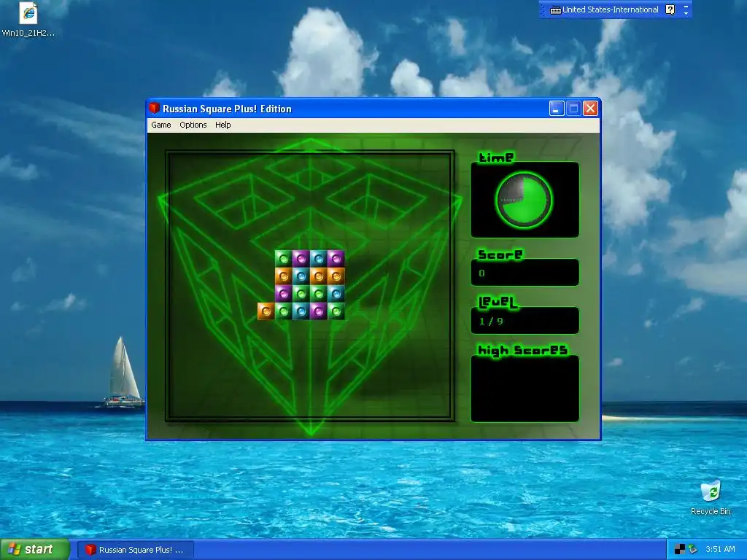
Task: Click the blue block in the second row
Action: 301,276
